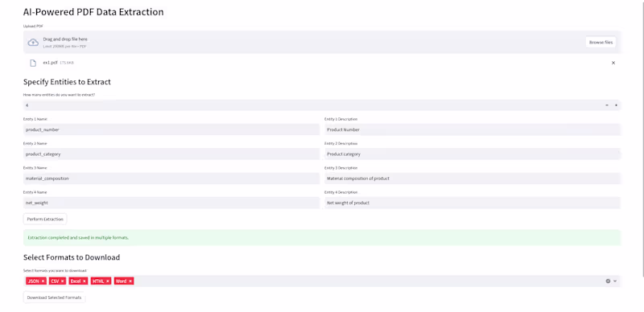Click the 'Specify Entities to Extract' heading

[x=67, y=82]
